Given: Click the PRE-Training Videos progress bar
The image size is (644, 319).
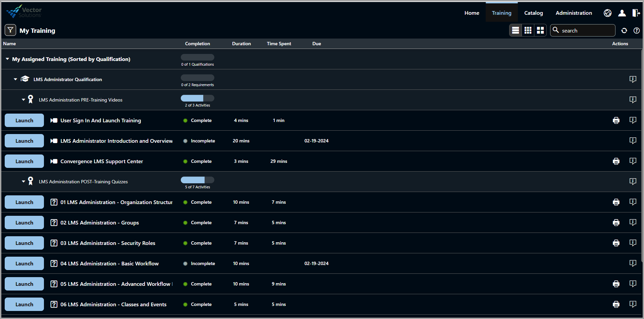Looking at the screenshot, I should [197, 98].
